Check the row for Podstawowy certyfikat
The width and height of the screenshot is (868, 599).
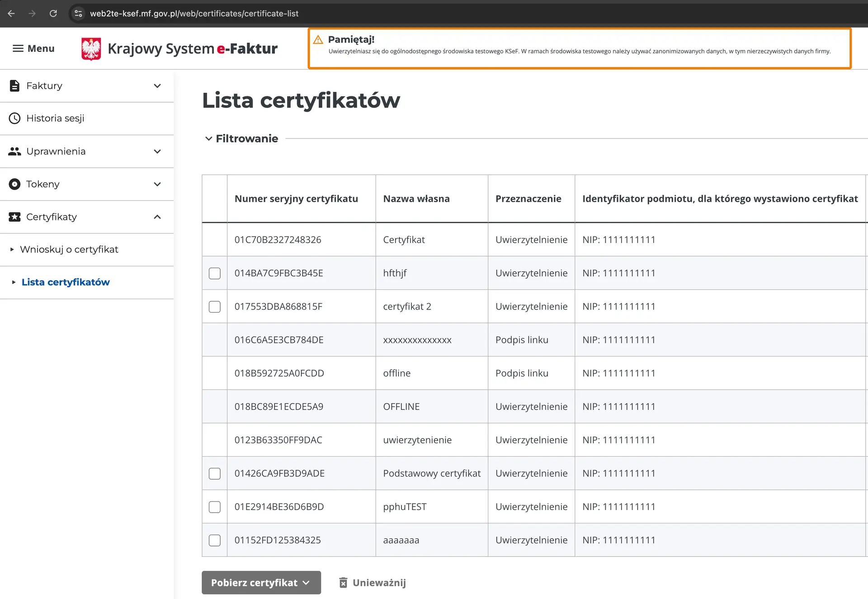215,473
